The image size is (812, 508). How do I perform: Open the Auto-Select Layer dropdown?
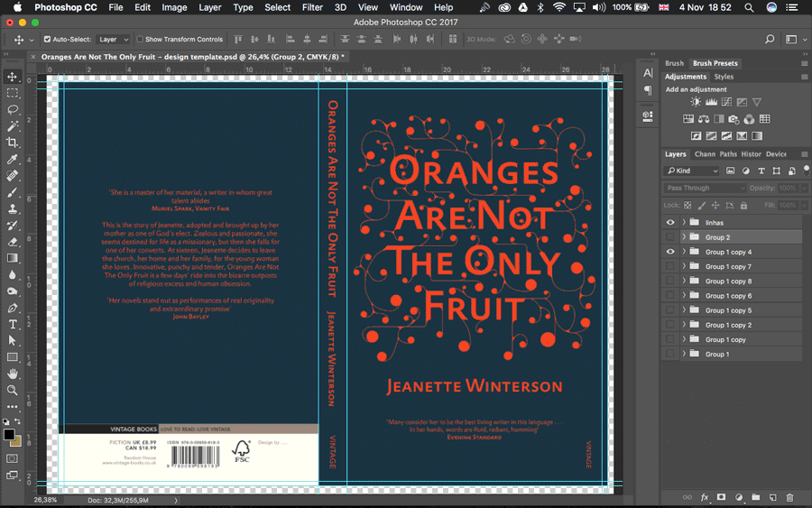click(x=114, y=40)
